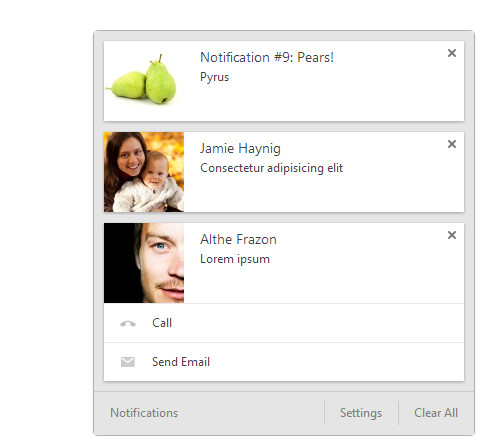
Task: Click Althe Frazon's photo thumbnail
Action: coord(144,263)
